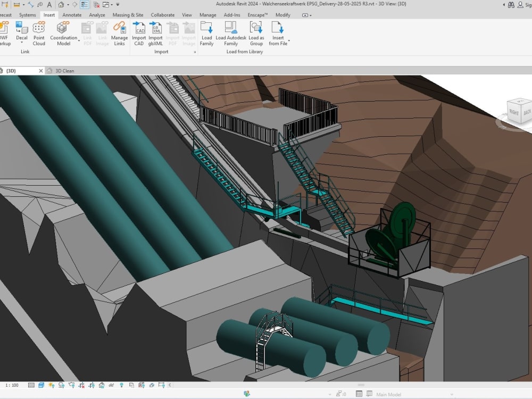The height and width of the screenshot is (399, 532).
Task: Open Customize Quick Access Toolbar dropdown
Action: [x=118, y=4]
